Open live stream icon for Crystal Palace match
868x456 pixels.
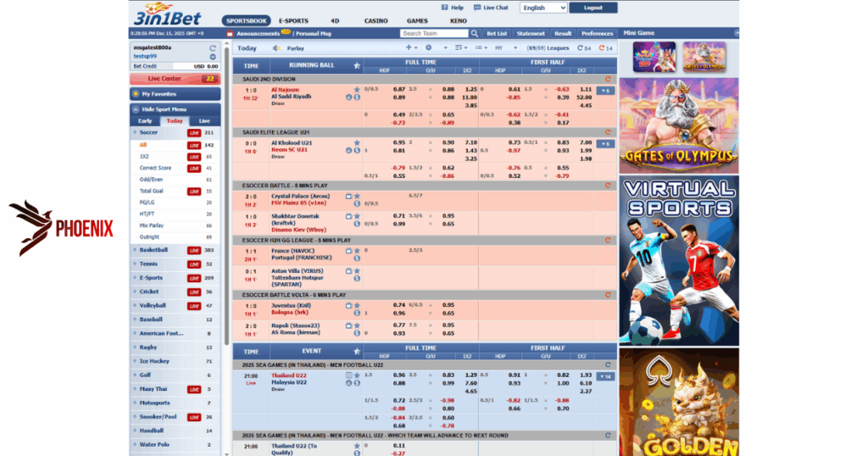348,196
